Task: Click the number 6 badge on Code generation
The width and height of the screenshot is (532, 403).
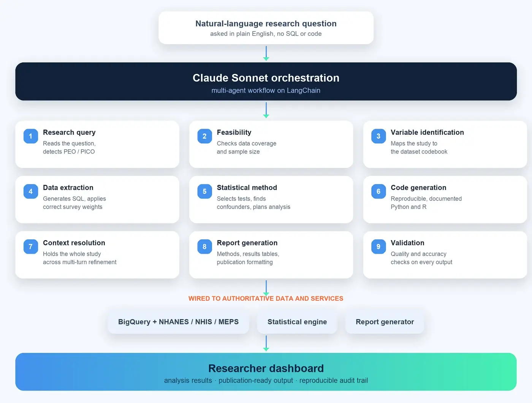Action: [378, 191]
